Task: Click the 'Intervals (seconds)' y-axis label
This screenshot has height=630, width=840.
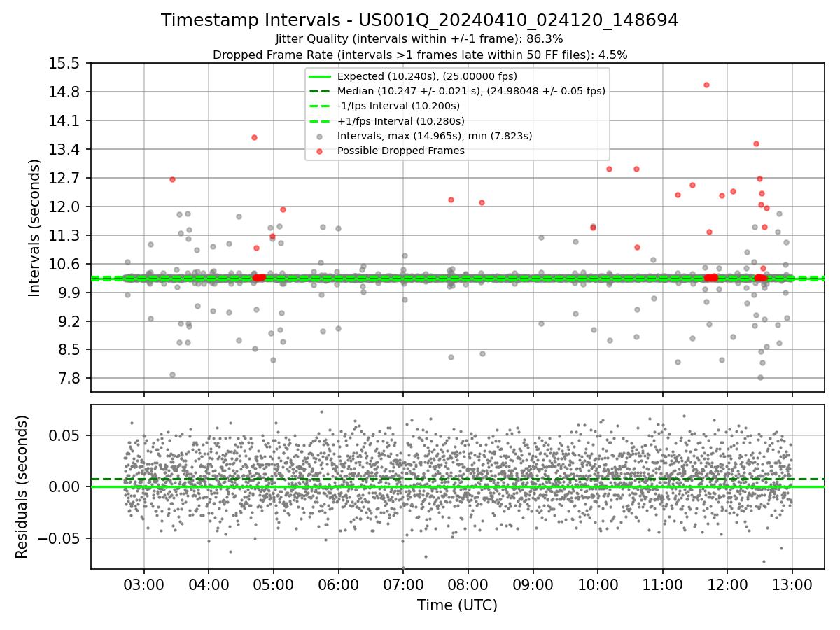Action: 35,227
